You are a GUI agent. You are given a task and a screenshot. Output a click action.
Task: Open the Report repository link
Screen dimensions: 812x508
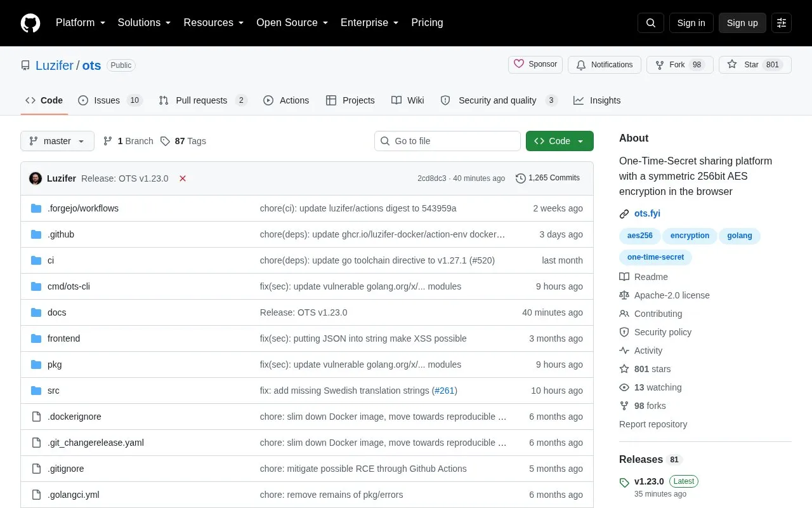pos(653,424)
